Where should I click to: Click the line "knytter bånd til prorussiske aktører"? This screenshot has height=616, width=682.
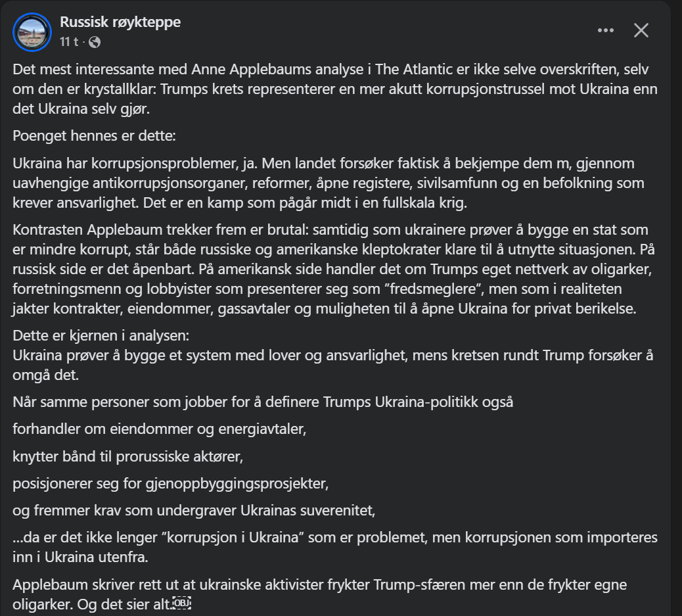(x=132, y=456)
